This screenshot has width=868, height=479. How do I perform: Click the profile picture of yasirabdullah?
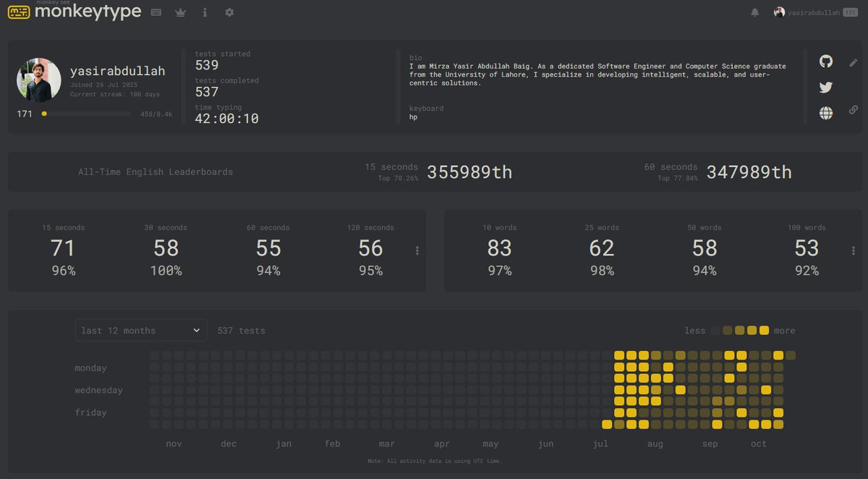click(x=39, y=80)
